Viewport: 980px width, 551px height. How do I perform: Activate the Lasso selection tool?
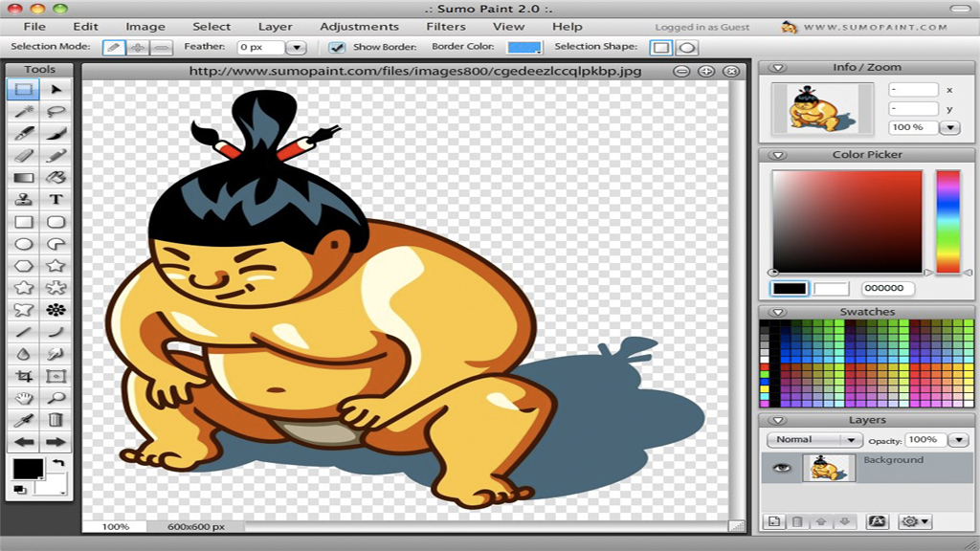coord(56,111)
